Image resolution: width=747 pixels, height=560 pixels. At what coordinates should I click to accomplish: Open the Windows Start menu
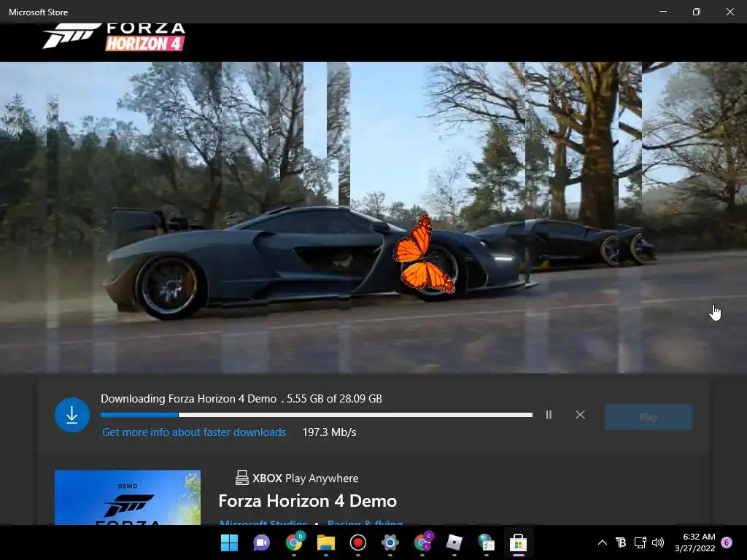(x=229, y=542)
